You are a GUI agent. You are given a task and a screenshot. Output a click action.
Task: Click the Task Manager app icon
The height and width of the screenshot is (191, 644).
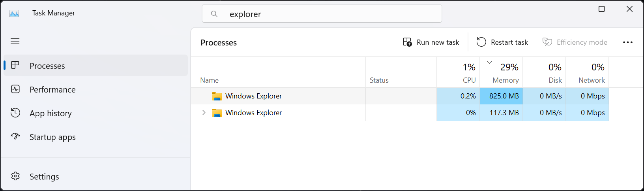(14, 13)
